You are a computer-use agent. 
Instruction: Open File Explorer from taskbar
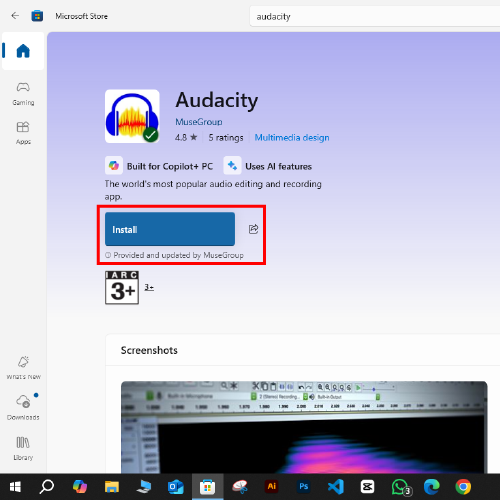(112, 487)
